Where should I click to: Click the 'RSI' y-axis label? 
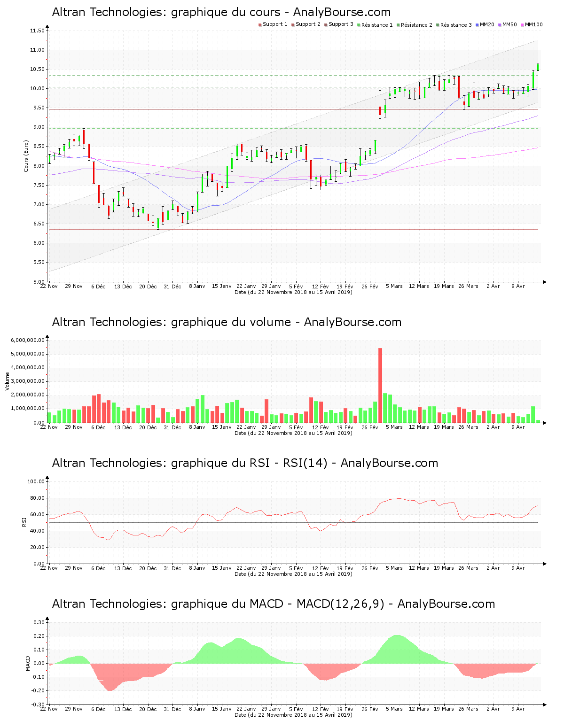(23, 522)
